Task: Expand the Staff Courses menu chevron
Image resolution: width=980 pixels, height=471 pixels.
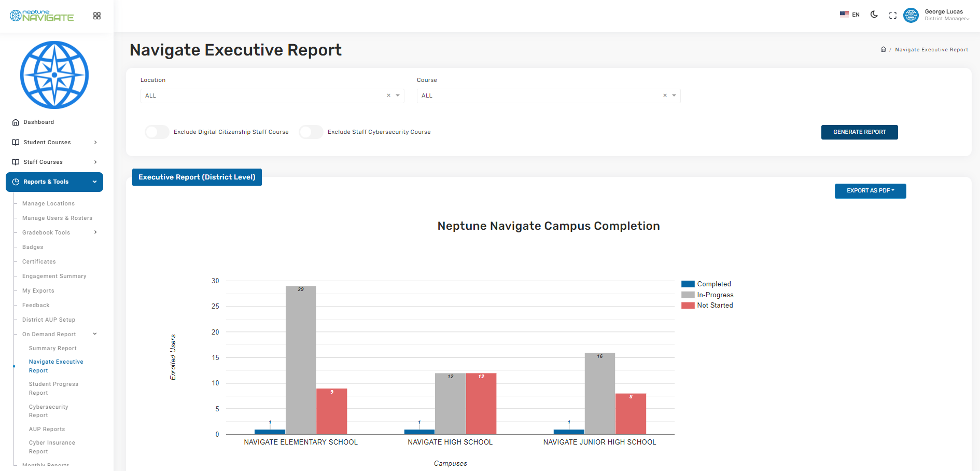Action: [x=95, y=162]
